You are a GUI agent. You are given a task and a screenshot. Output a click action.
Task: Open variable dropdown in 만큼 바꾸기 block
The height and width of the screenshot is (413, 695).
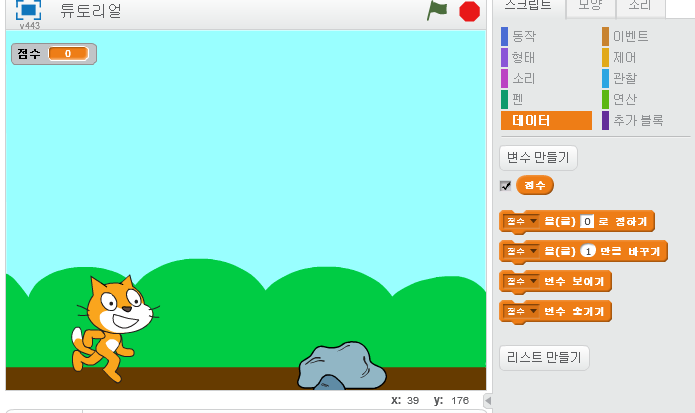[521, 251]
